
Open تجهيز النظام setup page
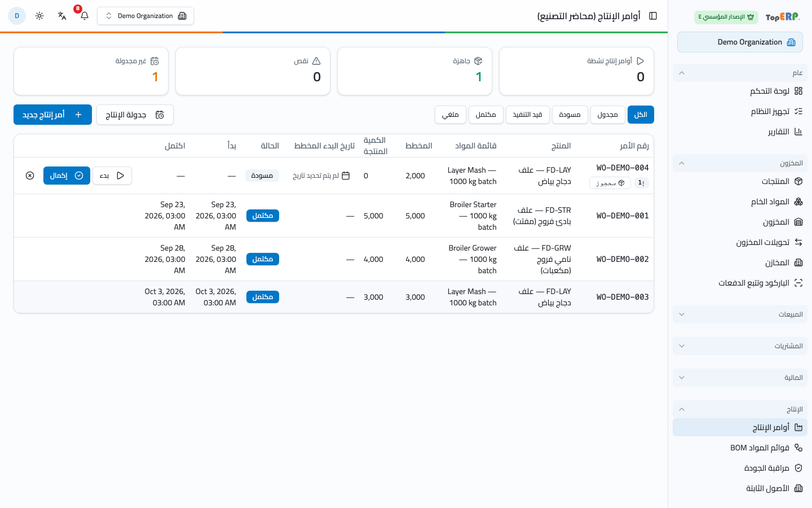pyautogui.click(x=740, y=111)
